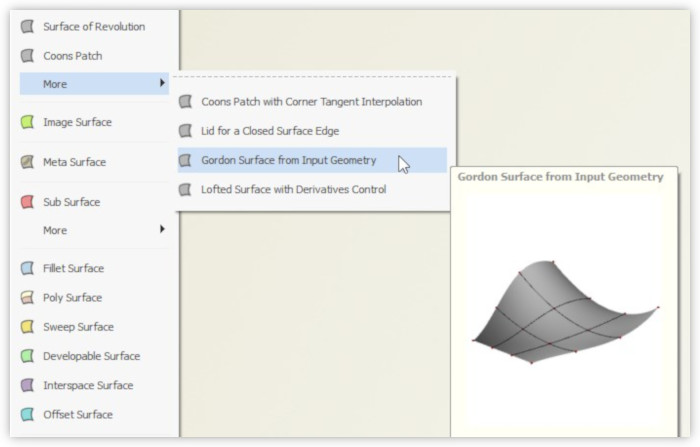Choose Meta Surface from the menu
Screen dimensions: 700x447
pyautogui.click(x=94, y=162)
